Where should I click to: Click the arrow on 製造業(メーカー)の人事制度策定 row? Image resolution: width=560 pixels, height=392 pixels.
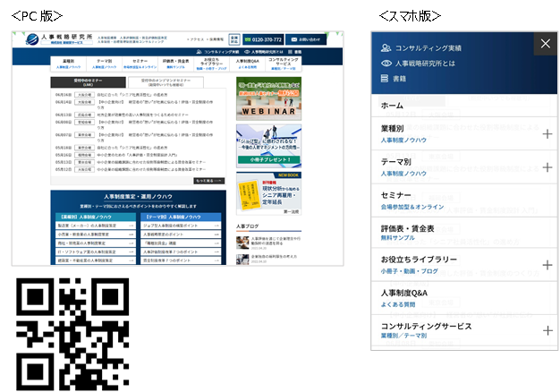tap(132, 226)
